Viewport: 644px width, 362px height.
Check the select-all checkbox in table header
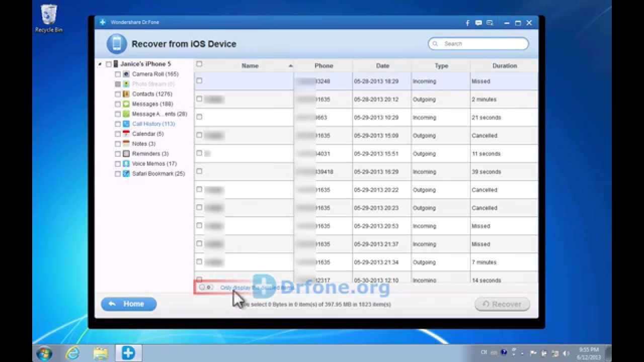pyautogui.click(x=199, y=64)
